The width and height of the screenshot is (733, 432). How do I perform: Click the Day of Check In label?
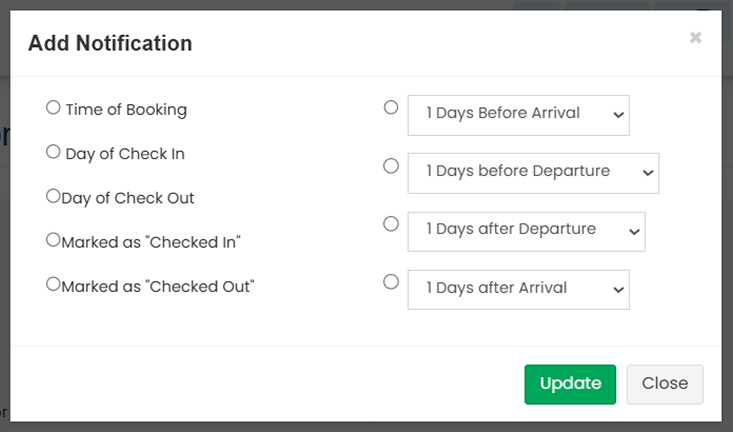coord(125,154)
